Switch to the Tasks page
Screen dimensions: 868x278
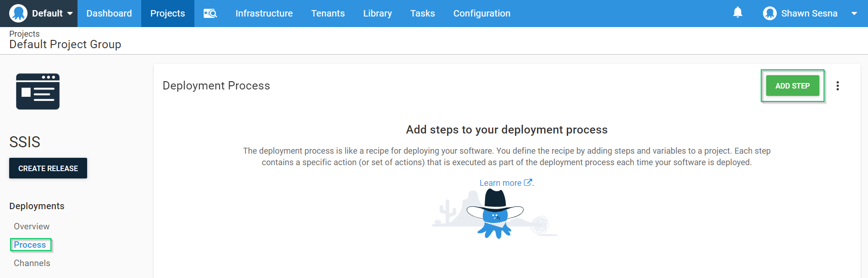pos(422,13)
